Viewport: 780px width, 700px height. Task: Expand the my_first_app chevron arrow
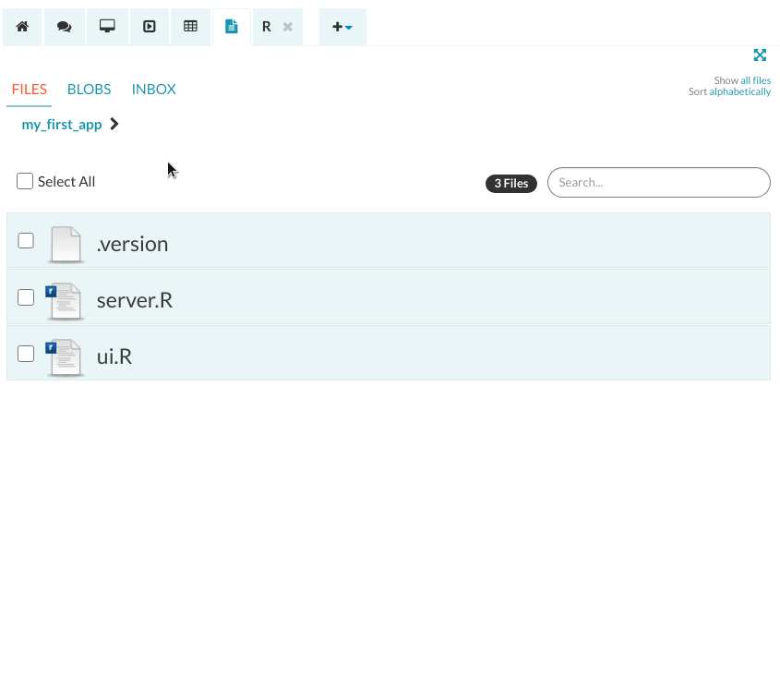pyautogui.click(x=114, y=124)
